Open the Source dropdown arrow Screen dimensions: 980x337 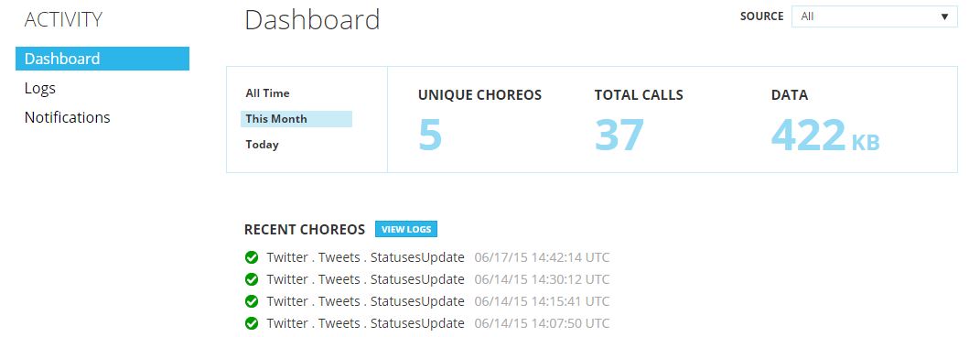click(944, 16)
